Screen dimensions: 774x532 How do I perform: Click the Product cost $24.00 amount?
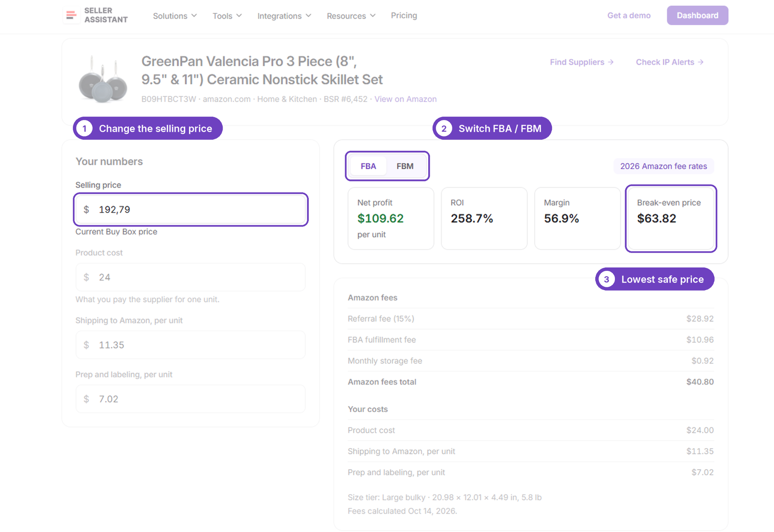pos(700,430)
